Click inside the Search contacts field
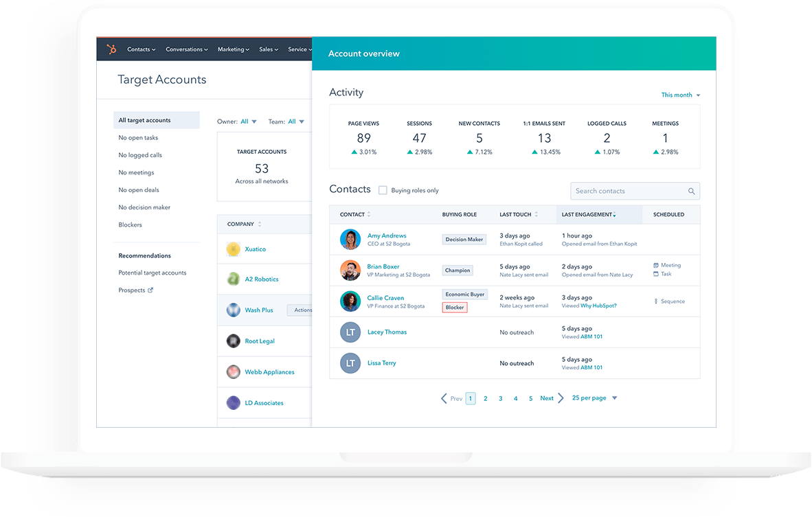Screen dimensions: 812x517 [x=625, y=191]
